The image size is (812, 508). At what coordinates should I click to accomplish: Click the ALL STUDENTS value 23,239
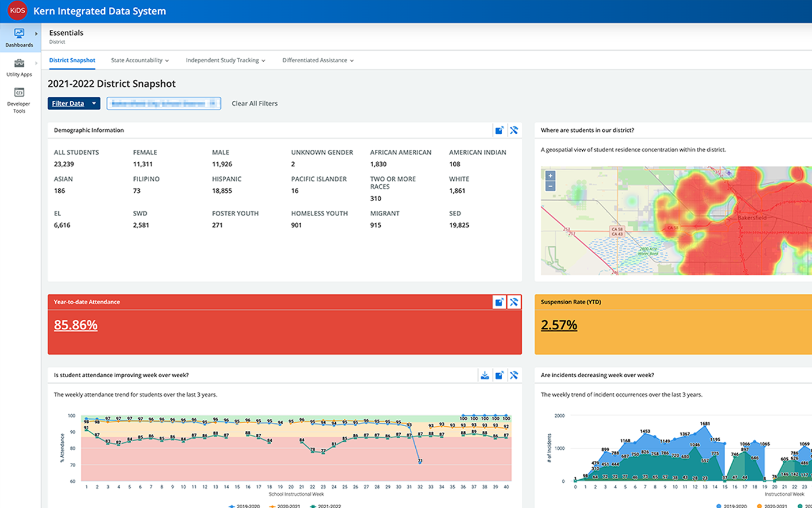pos(64,164)
